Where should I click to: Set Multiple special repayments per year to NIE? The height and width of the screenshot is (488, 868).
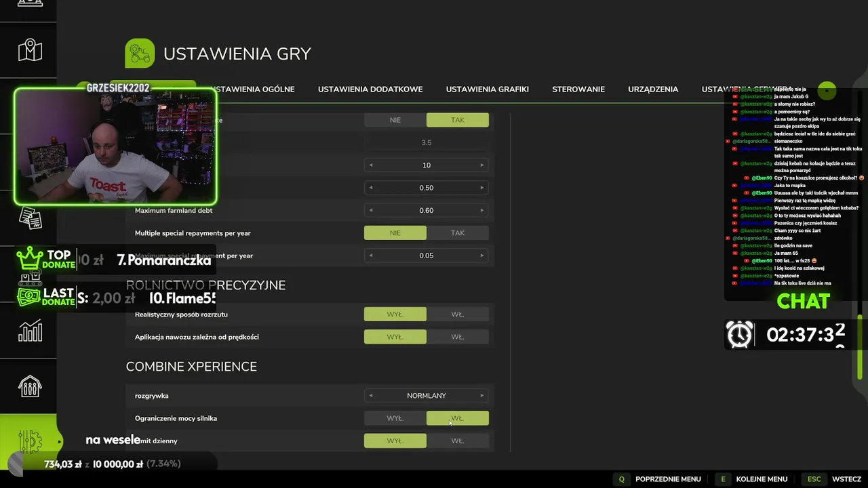coord(395,233)
